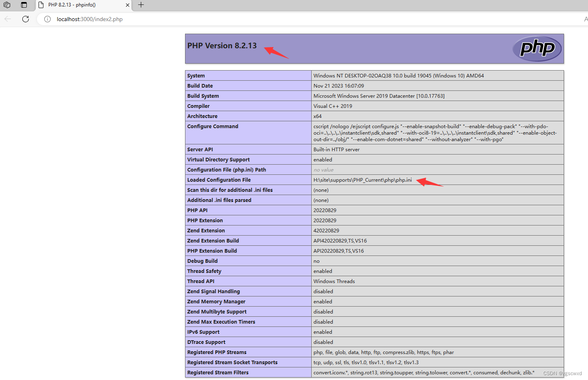
Task: Click the cscript configure command value
Action: [435, 133]
